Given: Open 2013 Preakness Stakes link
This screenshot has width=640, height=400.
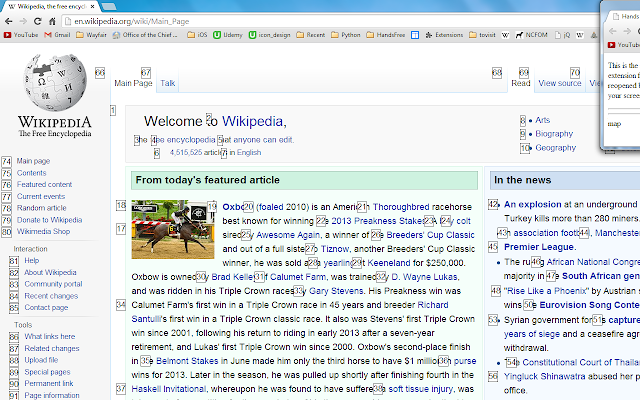Looking at the screenshot, I should [378, 221].
